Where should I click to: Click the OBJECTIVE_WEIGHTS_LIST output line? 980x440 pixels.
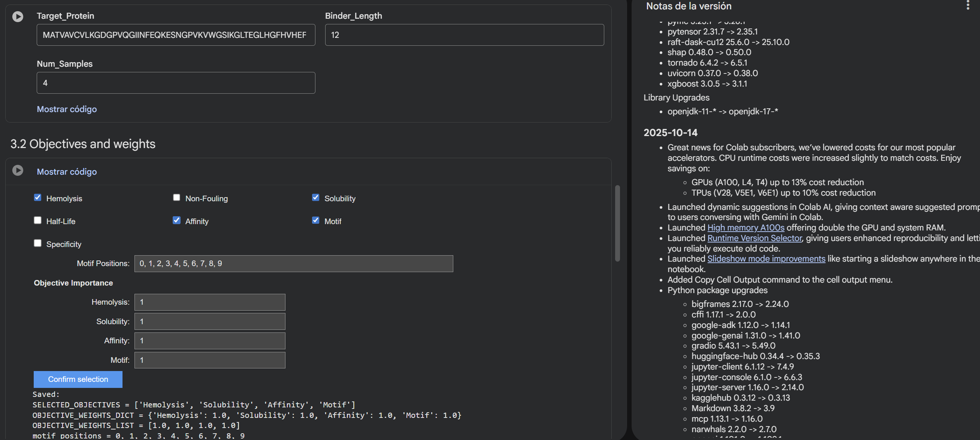136,425
